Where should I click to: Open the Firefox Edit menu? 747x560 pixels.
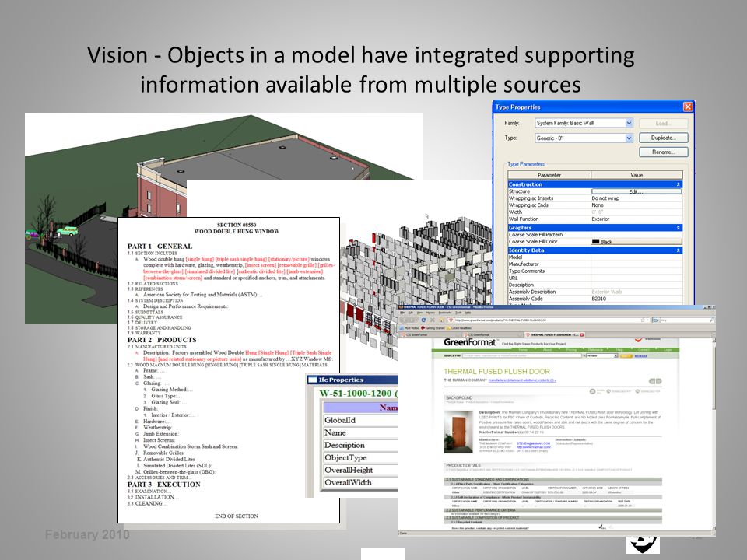(411, 313)
